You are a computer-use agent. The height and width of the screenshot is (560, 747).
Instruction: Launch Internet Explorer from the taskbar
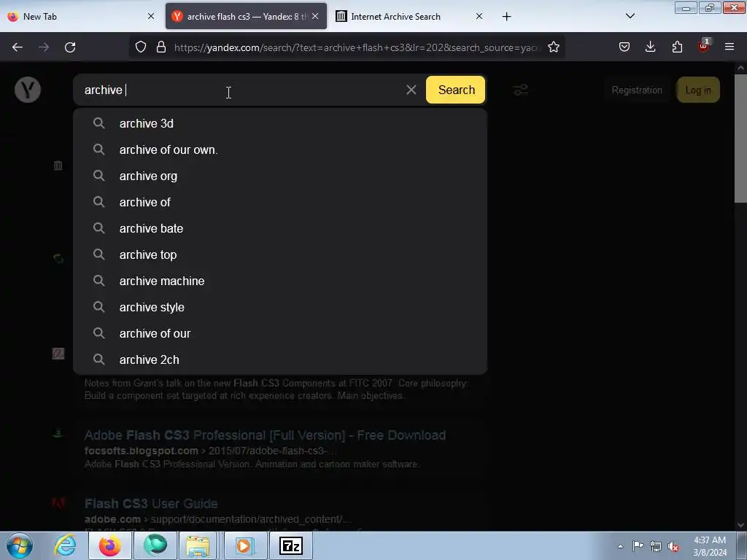click(x=65, y=545)
